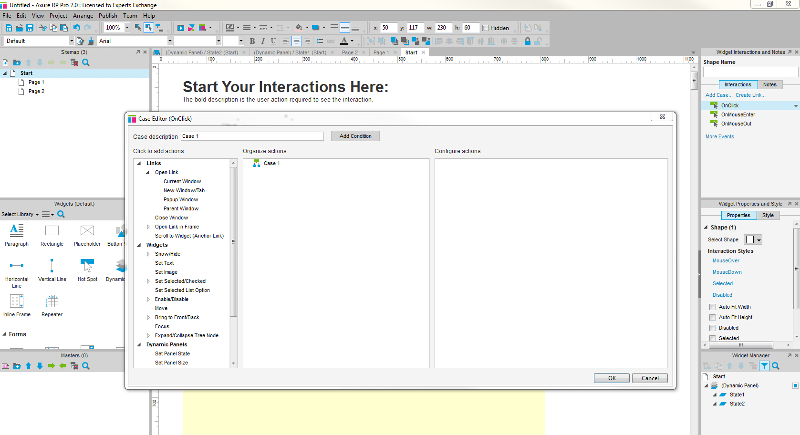Enable the Auto Fit Width checkbox
Image resolution: width=800 pixels, height=435 pixels.
[712, 307]
